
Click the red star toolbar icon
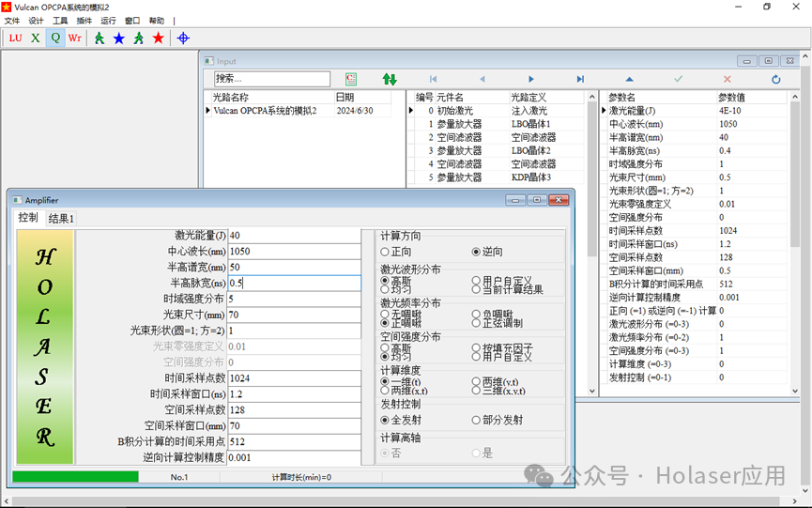point(159,38)
